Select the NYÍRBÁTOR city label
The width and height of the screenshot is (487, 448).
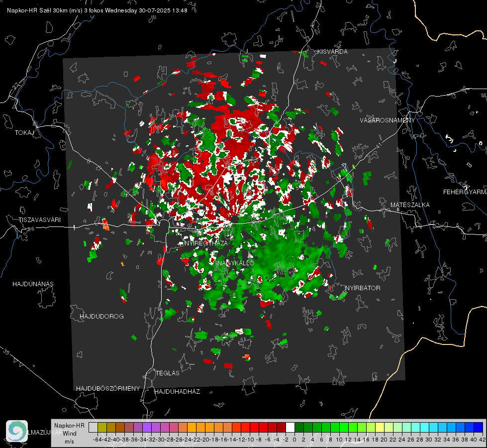pyautogui.click(x=363, y=288)
